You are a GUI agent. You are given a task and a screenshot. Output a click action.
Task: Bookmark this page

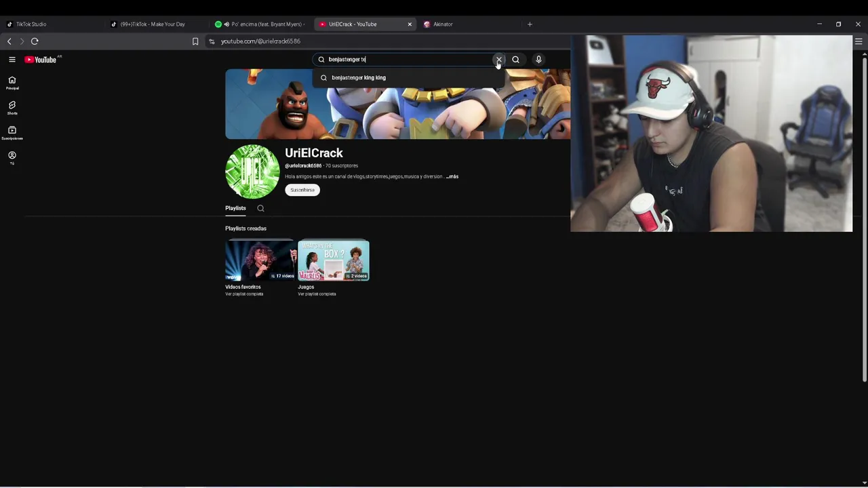tap(195, 41)
